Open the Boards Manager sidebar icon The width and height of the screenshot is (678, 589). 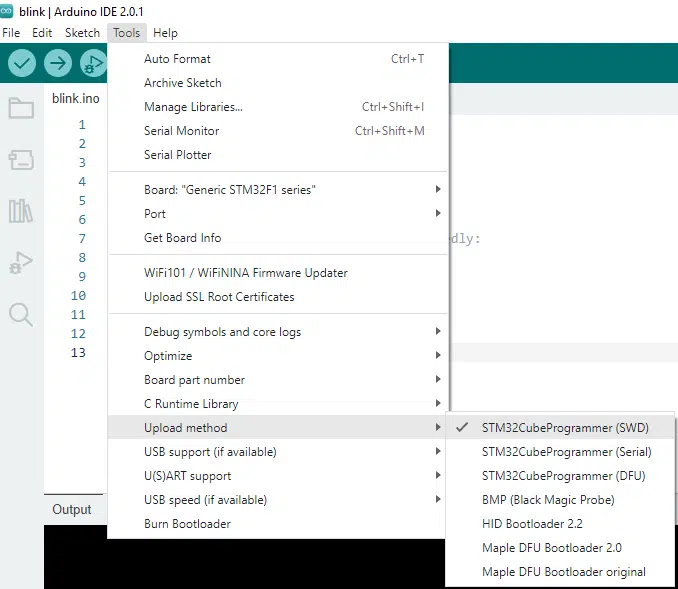[21, 160]
